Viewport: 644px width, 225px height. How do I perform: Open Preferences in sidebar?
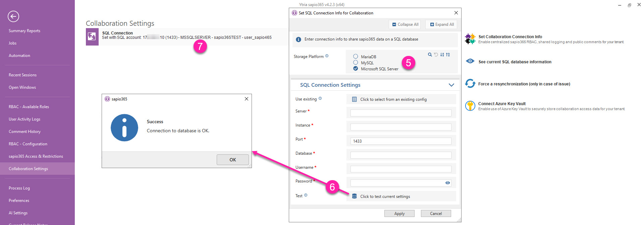19,201
